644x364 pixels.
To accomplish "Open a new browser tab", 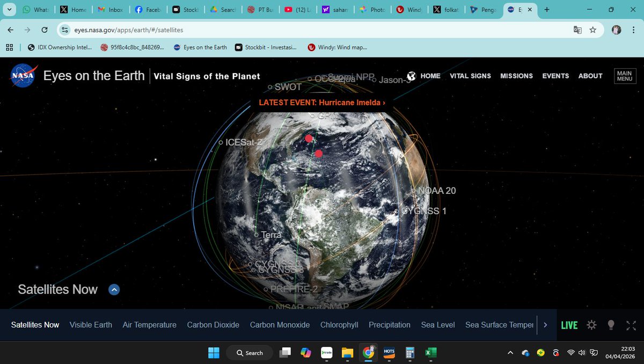I will click(x=547, y=10).
